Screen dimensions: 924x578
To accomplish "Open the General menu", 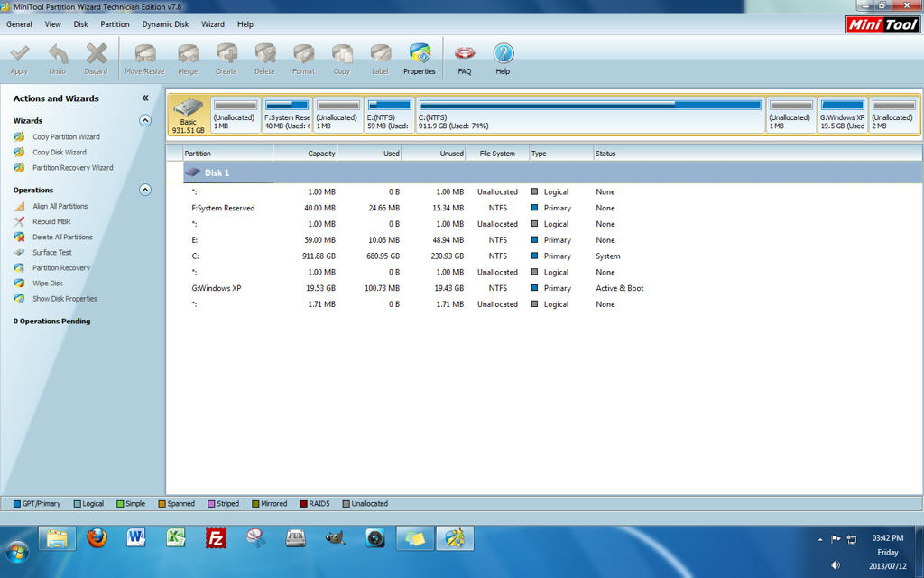I will click(20, 24).
